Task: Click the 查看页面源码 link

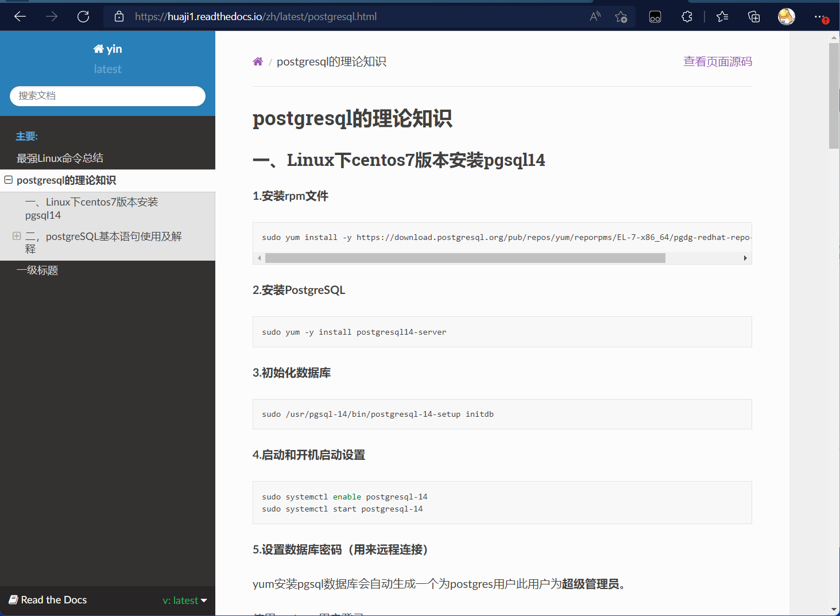Action: pyautogui.click(x=718, y=61)
